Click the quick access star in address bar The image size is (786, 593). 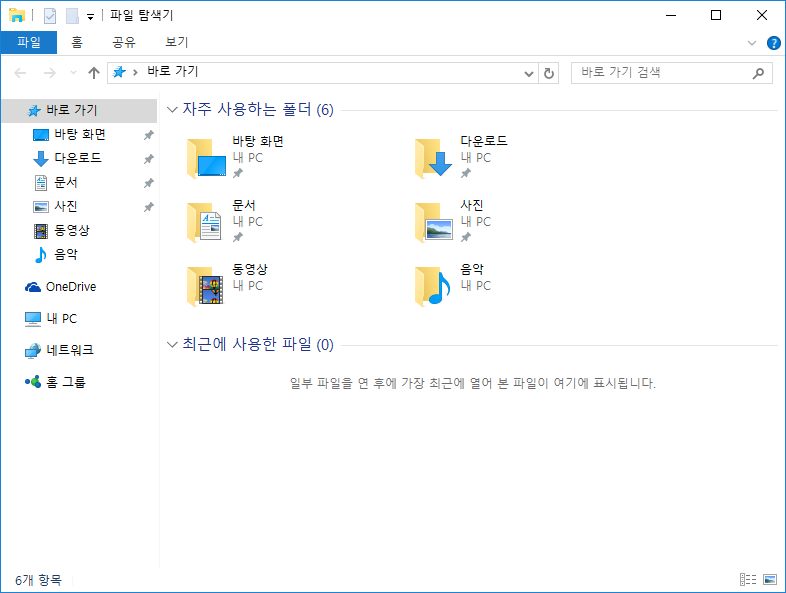[x=119, y=72]
